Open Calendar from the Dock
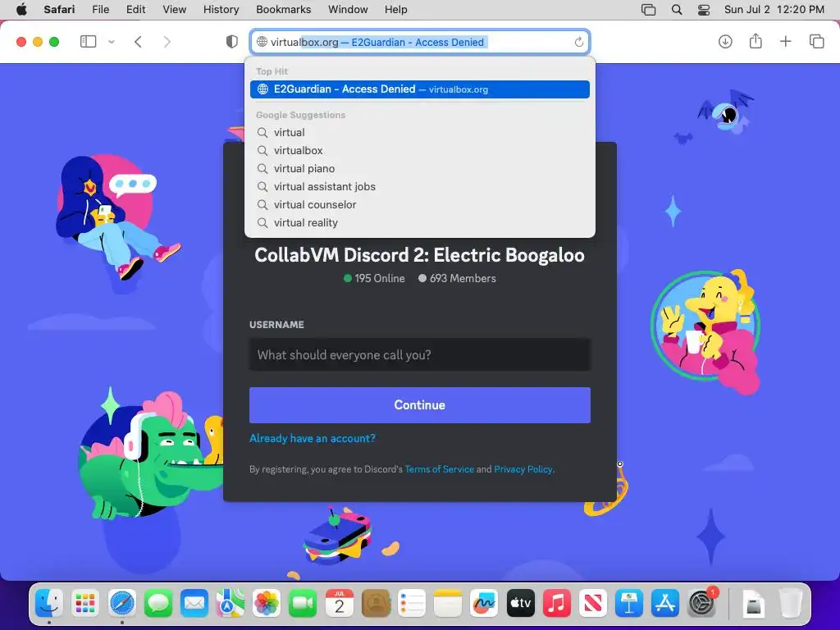The height and width of the screenshot is (630, 840). pyautogui.click(x=339, y=604)
